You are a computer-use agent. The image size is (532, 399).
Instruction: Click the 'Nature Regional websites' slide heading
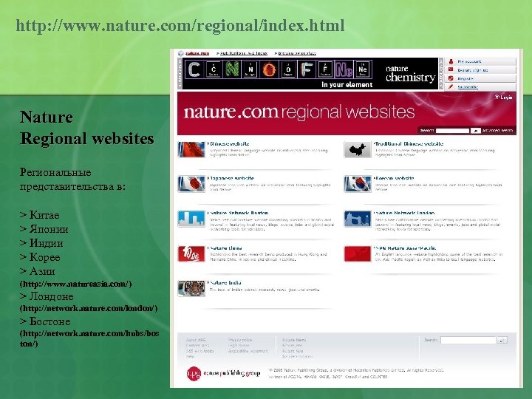[87, 128]
